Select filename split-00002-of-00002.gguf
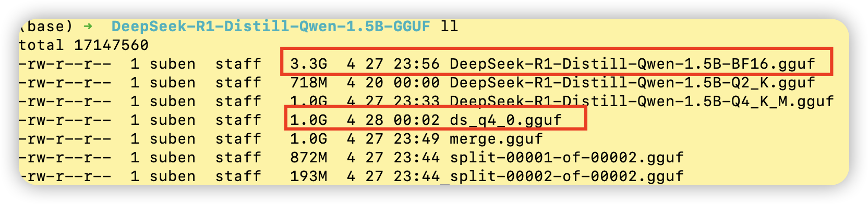The image size is (868, 204). coord(566,176)
